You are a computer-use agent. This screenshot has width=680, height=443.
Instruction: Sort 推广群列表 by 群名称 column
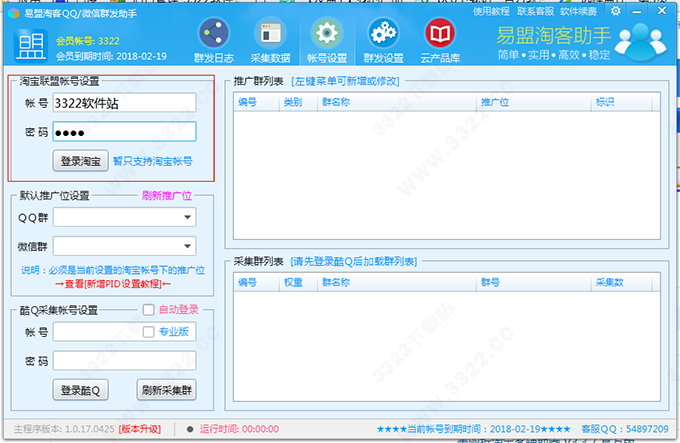(396, 102)
